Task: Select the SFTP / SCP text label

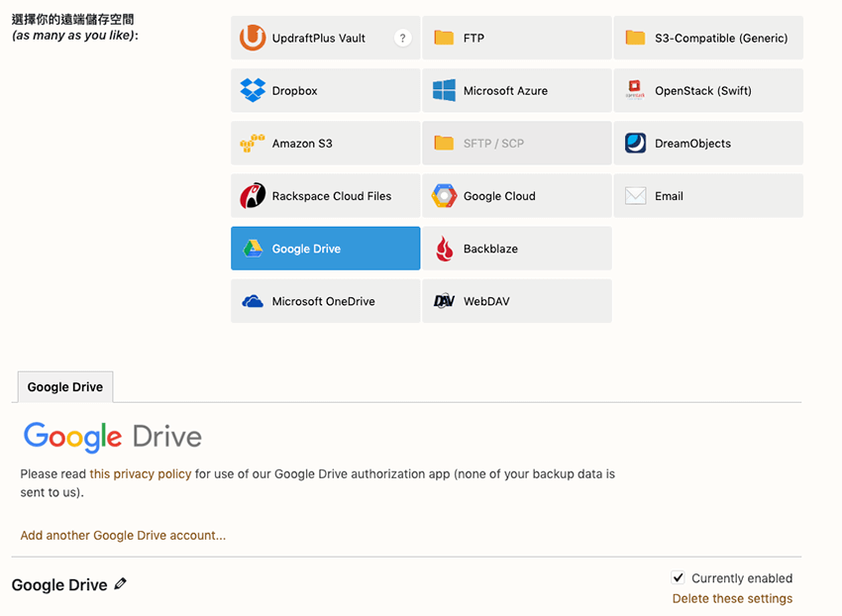Action: click(493, 144)
